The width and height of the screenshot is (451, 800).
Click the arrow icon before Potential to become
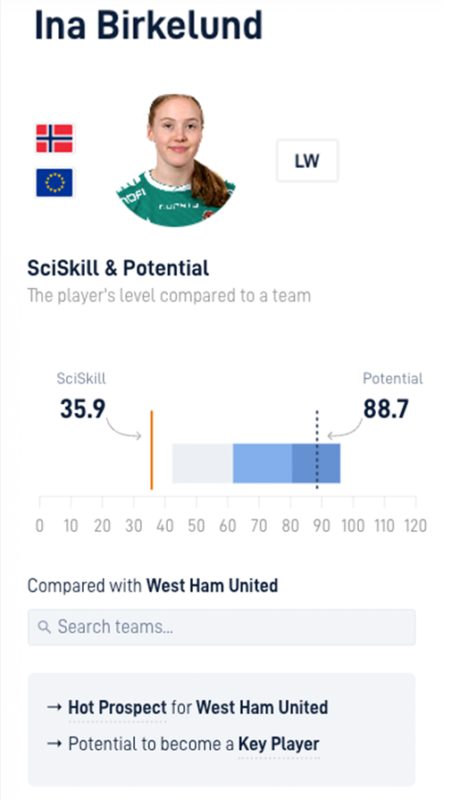pyautogui.click(x=54, y=744)
